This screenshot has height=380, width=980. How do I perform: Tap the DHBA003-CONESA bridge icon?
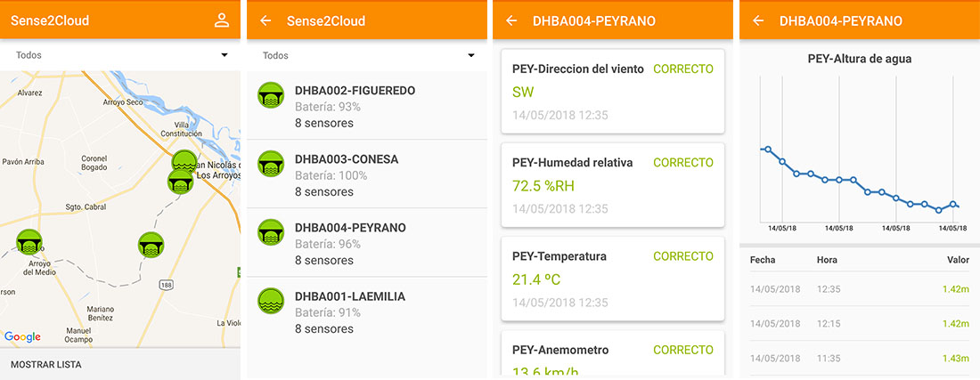click(x=271, y=164)
